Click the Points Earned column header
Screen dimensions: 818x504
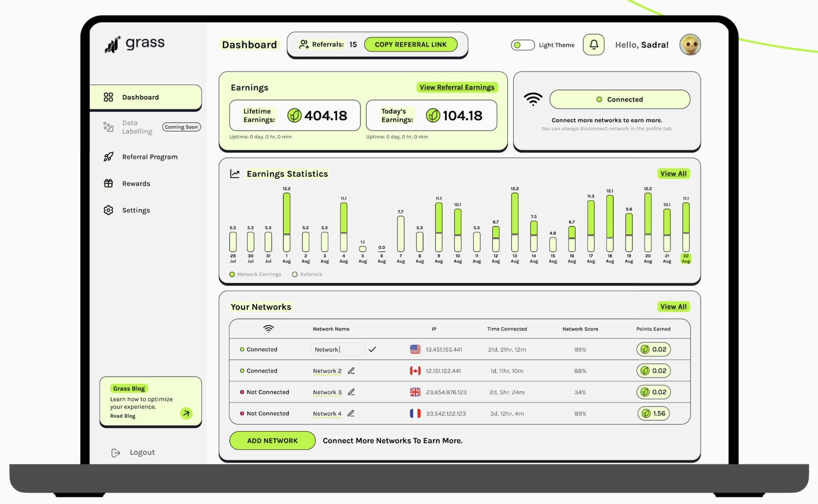653,329
